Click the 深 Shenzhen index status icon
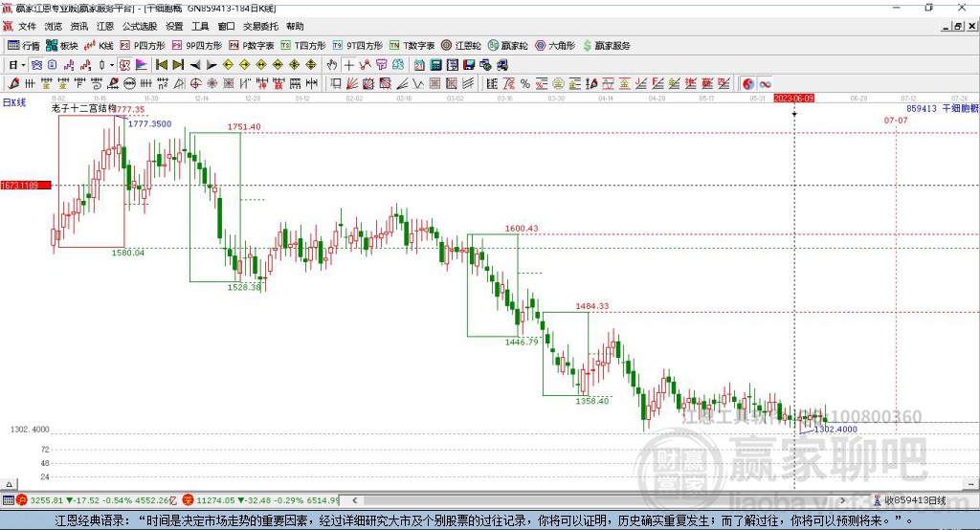 coord(189,500)
